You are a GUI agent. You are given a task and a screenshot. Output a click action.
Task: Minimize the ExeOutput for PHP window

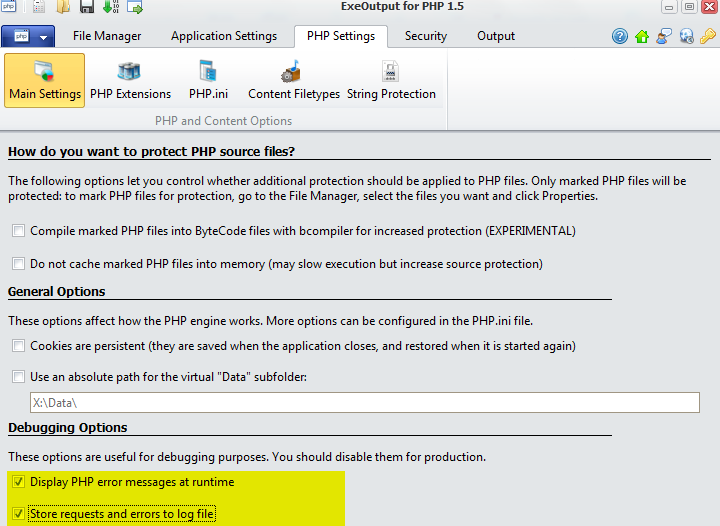[x=669, y=7]
